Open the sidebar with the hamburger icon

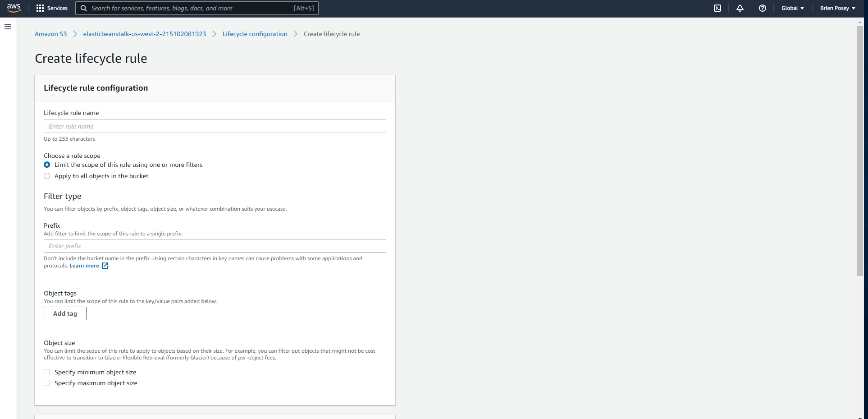[7, 27]
